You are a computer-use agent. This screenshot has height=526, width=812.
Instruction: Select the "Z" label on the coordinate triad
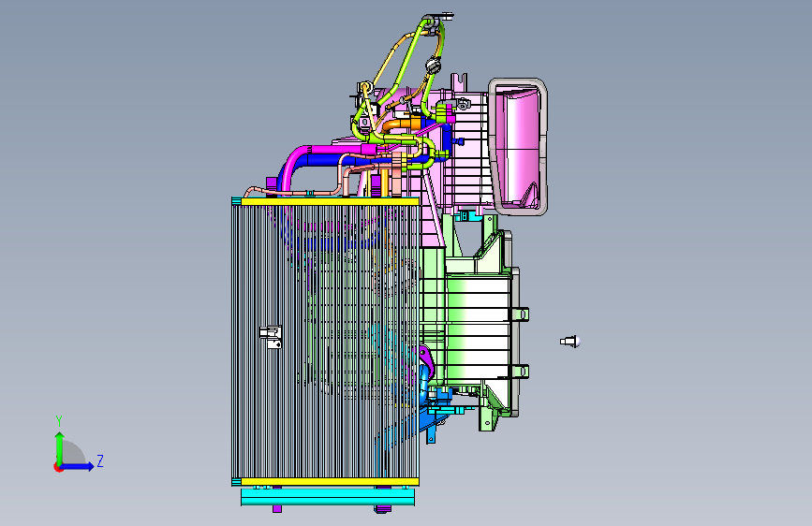point(100,461)
